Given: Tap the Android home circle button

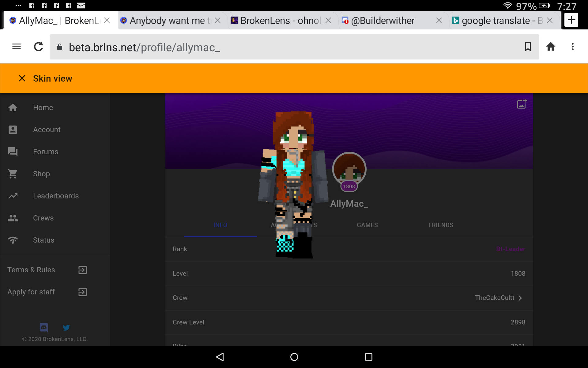Looking at the screenshot, I should tap(294, 357).
